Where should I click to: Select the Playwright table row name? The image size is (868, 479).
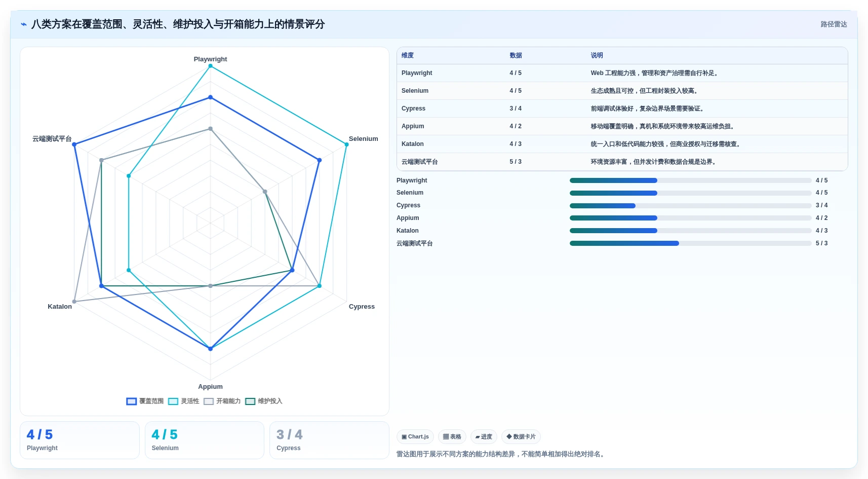click(x=417, y=73)
